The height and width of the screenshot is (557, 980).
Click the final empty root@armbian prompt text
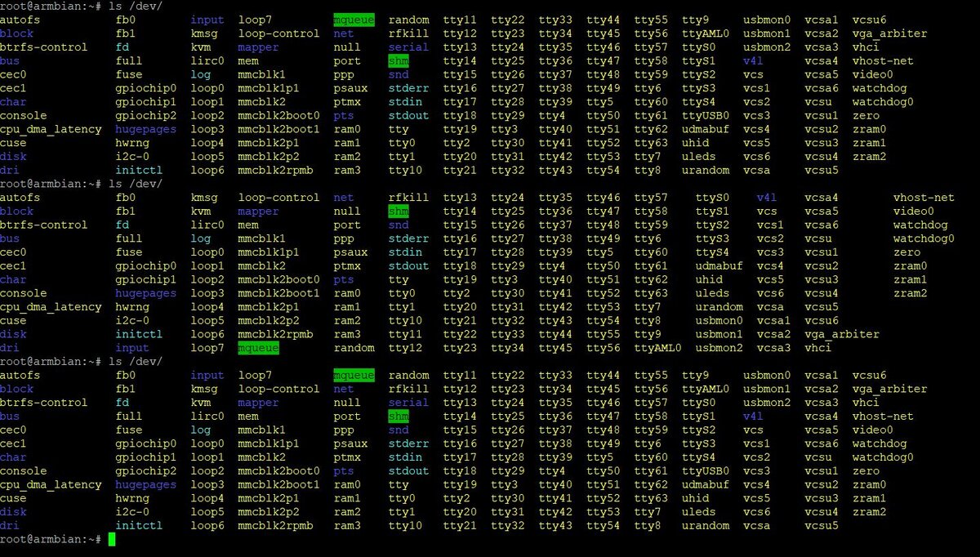point(51,539)
